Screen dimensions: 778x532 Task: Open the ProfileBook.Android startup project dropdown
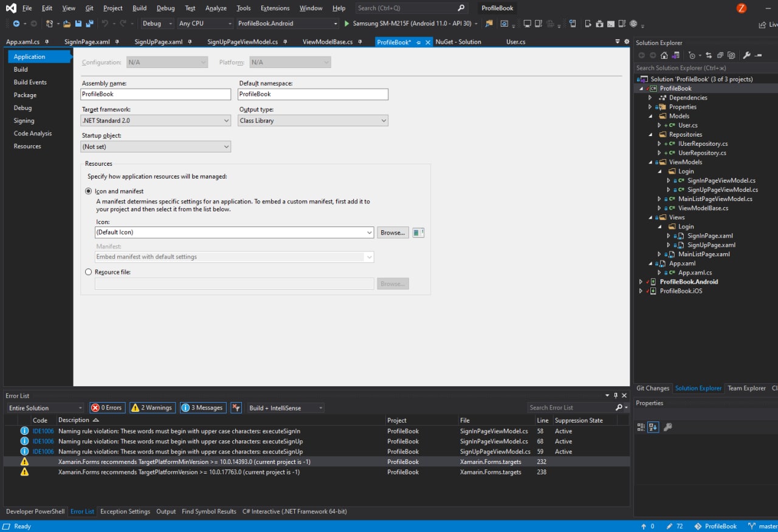tap(287, 24)
